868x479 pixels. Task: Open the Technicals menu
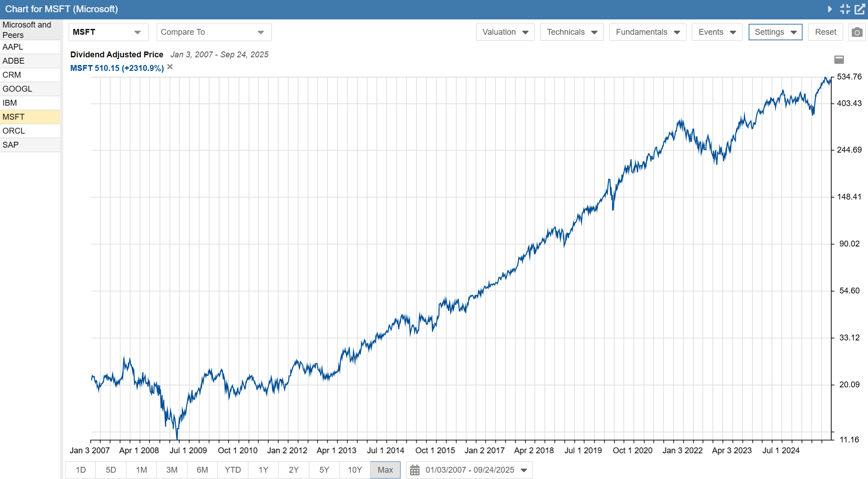571,32
